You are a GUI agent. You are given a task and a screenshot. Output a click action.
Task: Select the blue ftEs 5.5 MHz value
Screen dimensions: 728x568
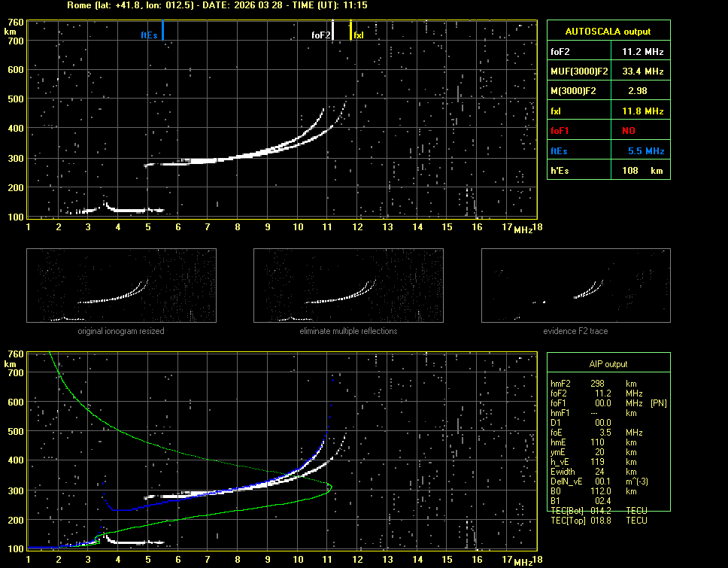(x=645, y=151)
